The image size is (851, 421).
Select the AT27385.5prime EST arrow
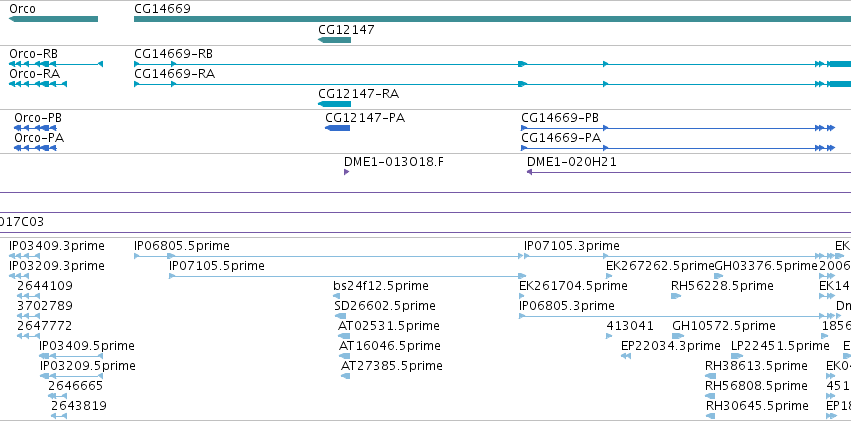click(x=345, y=376)
